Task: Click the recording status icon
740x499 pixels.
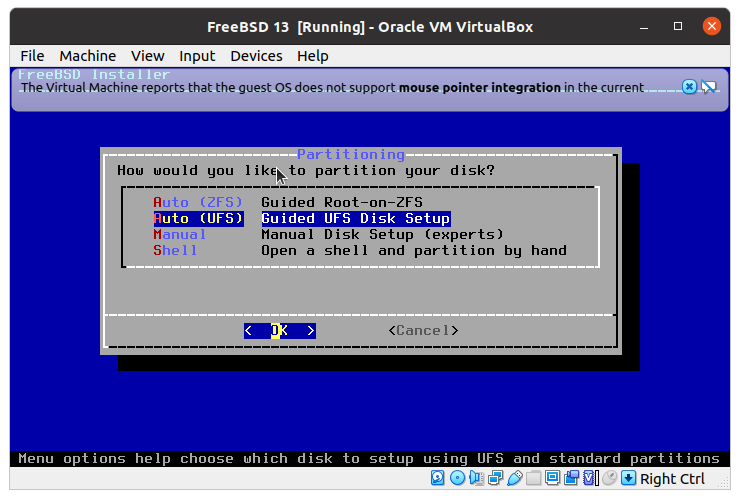Action: coord(571,478)
